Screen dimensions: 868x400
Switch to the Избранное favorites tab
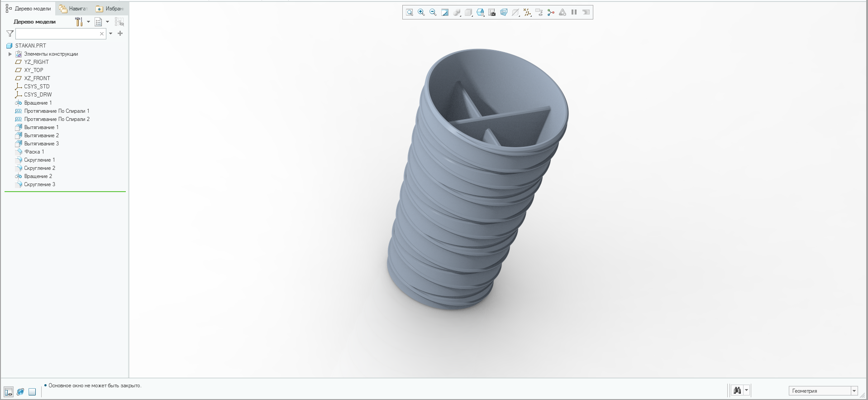[x=110, y=9]
